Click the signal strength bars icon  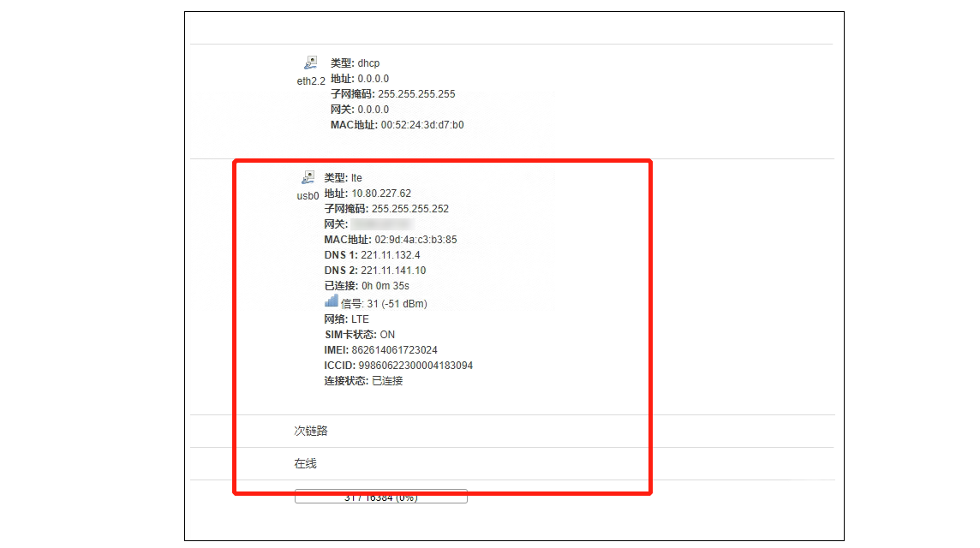pos(331,301)
